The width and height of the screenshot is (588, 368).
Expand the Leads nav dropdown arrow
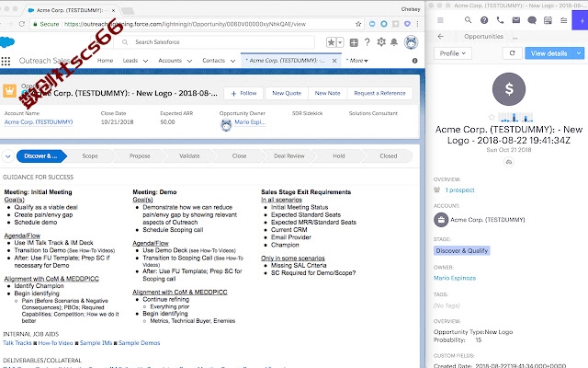145,61
